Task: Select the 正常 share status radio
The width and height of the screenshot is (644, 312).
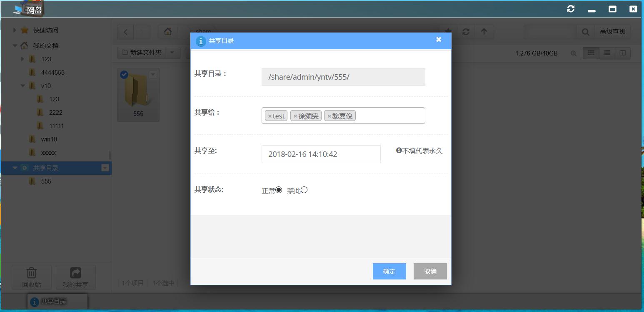Action: 279,190
